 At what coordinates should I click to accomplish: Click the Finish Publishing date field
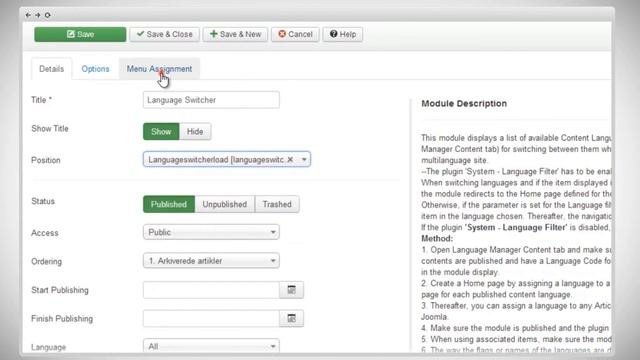click(x=211, y=318)
